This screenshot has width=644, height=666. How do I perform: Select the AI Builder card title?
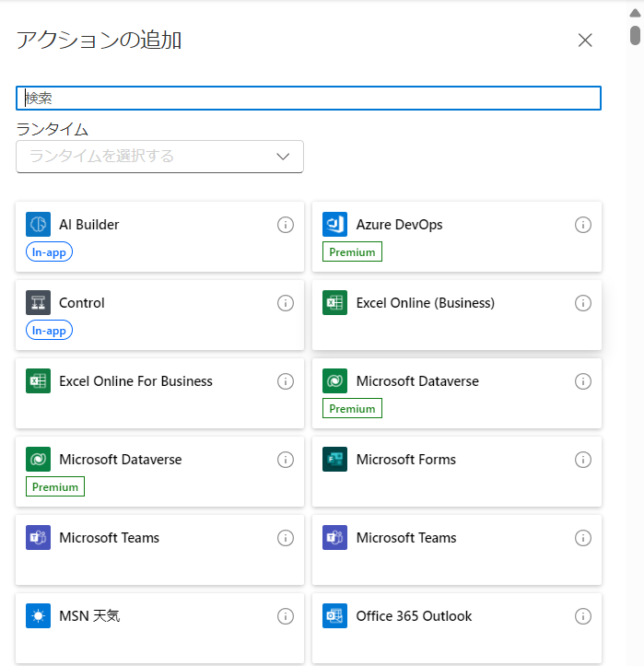[x=89, y=224]
